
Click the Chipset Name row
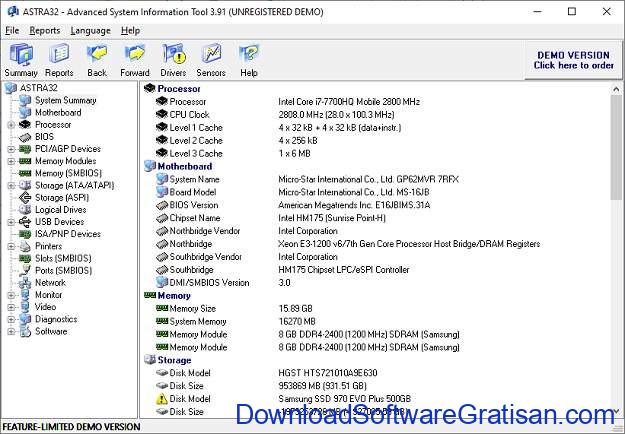click(271, 218)
